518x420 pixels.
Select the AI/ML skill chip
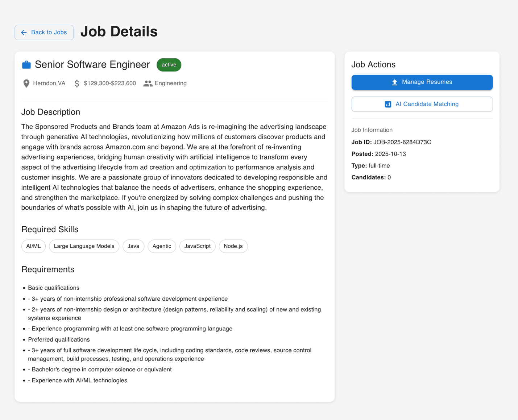coord(33,246)
